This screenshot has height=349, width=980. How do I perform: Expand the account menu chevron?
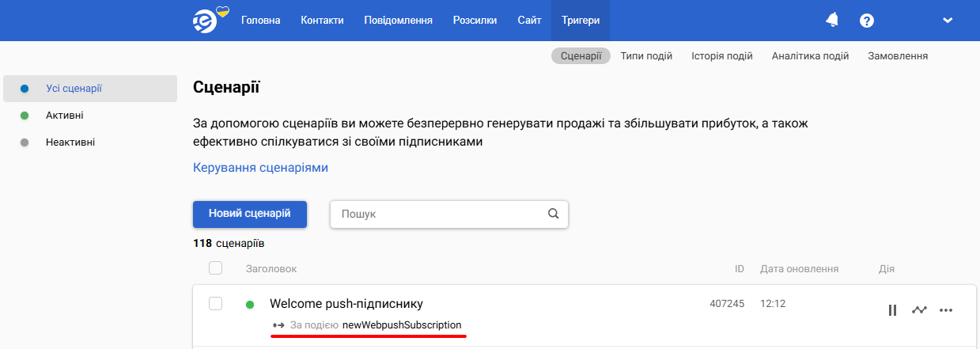point(948,21)
